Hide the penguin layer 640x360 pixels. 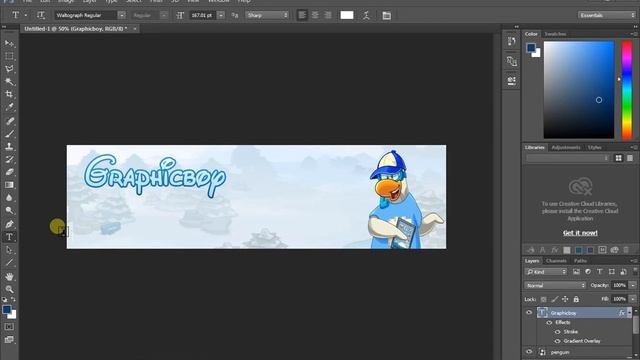529,352
